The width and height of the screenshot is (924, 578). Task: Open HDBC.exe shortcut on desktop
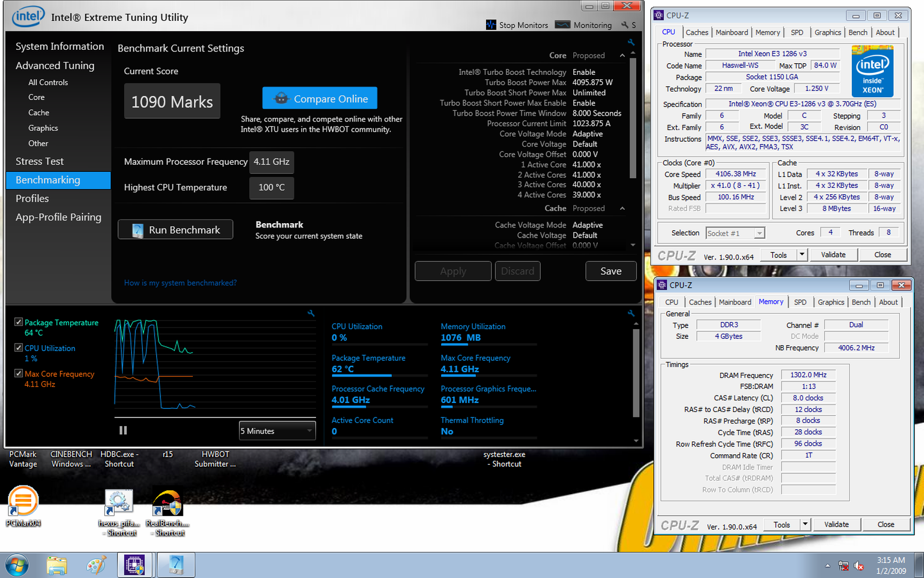[119, 459]
